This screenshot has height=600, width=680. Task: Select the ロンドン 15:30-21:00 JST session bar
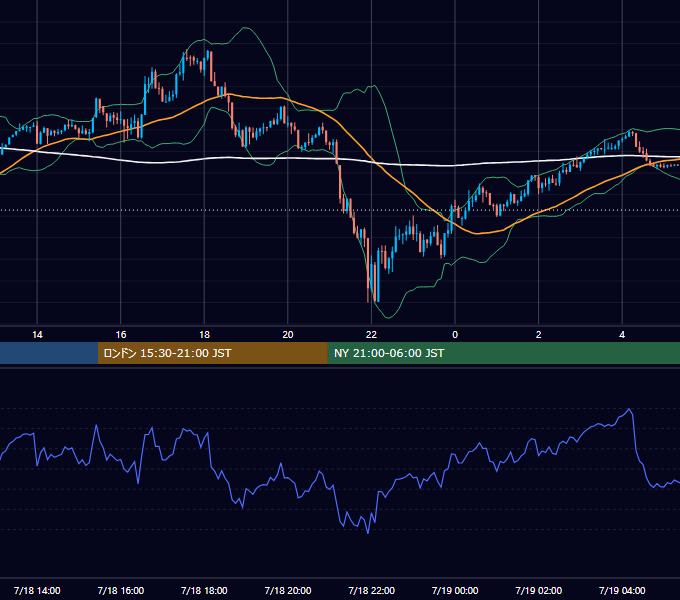point(212,353)
